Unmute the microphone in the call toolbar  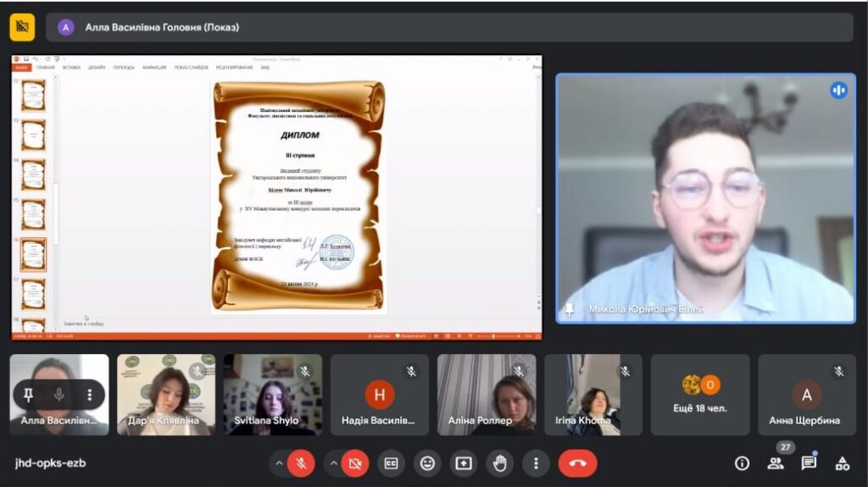tap(300, 463)
